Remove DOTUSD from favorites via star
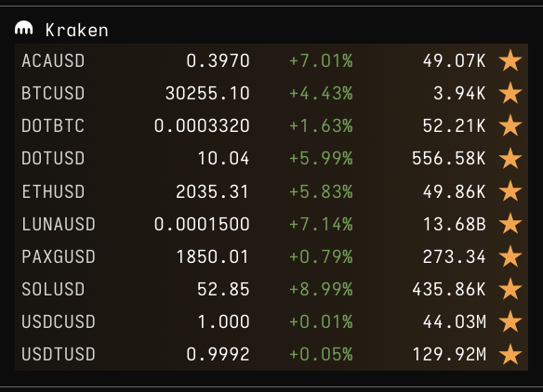 click(510, 159)
